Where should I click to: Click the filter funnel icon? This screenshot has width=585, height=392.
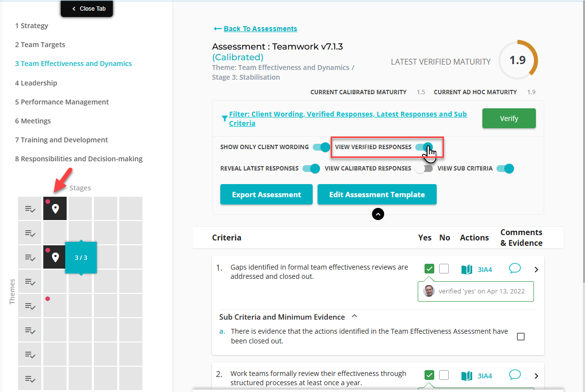pos(224,118)
